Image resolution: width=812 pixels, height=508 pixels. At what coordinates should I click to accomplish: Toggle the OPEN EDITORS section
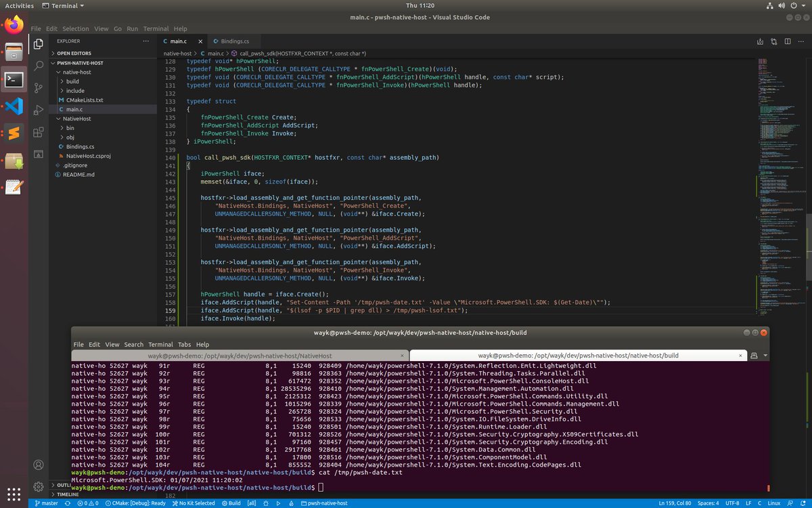[x=73, y=53]
